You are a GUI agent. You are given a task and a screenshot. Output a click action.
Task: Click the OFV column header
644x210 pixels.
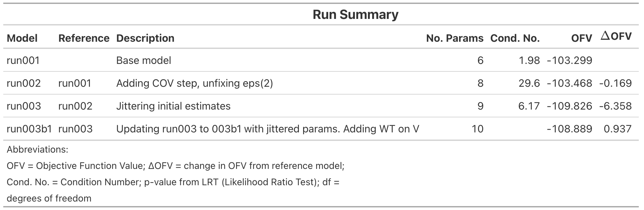tap(581, 38)
